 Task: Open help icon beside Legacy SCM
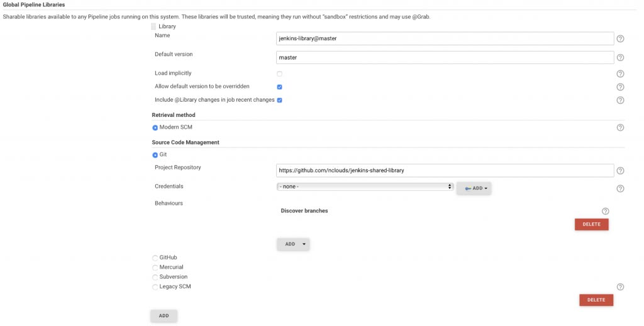(x=620, y=287)
